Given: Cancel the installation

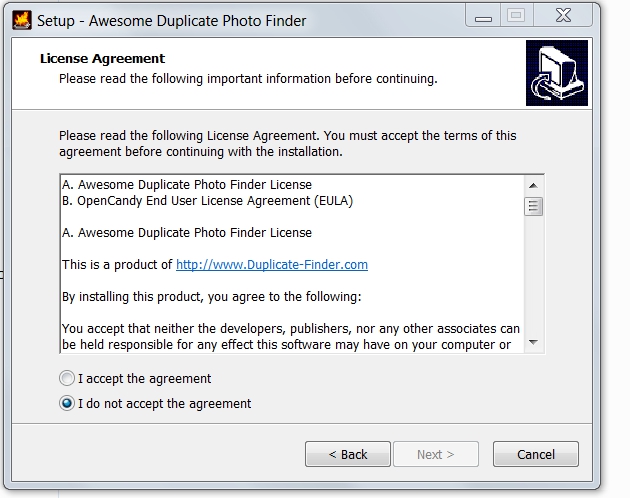Looking at the screenshot, I should click(536, 454).
